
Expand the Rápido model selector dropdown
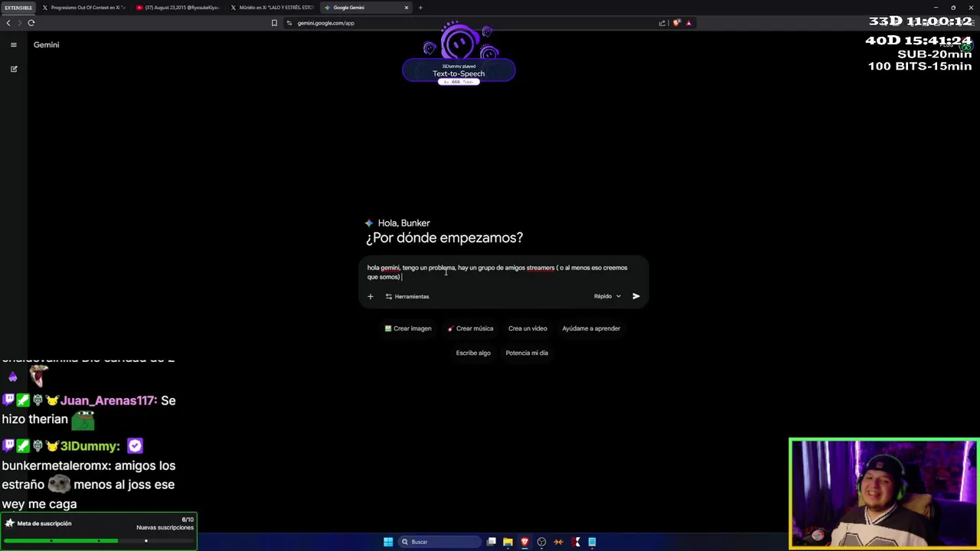(x=607, y=296)
